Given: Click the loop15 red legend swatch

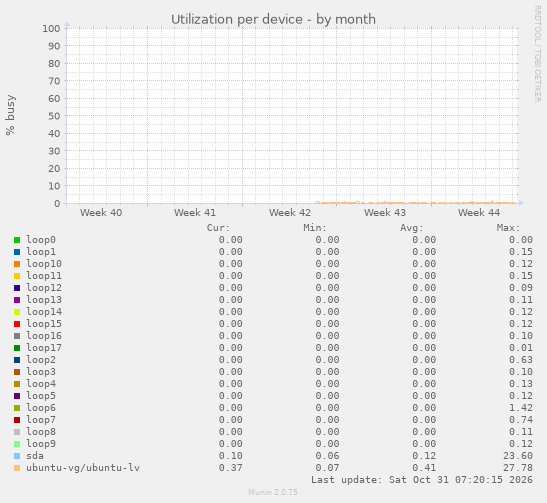Looking at the screenshot, I should [x=17, y=324].
